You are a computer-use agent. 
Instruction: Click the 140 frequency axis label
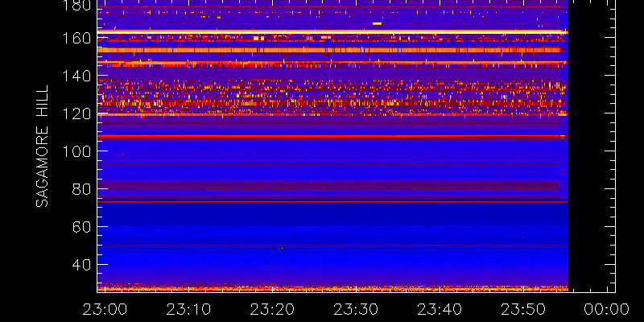tap(76, 76)
